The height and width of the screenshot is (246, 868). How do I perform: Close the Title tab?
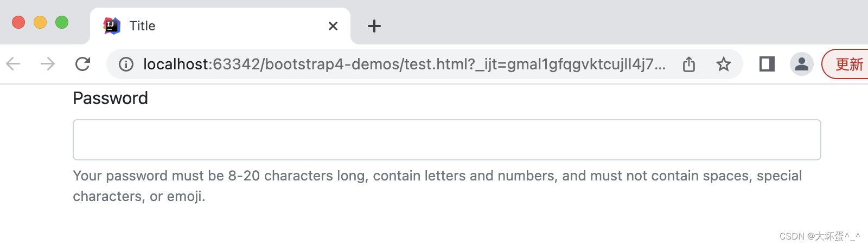click(x=333, y=26)
